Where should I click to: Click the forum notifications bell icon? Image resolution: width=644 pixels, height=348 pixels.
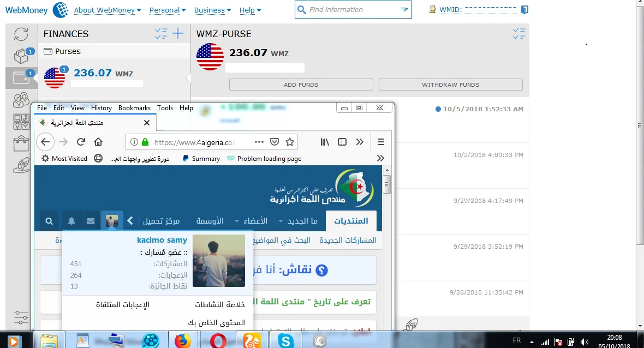coord(71,221)
